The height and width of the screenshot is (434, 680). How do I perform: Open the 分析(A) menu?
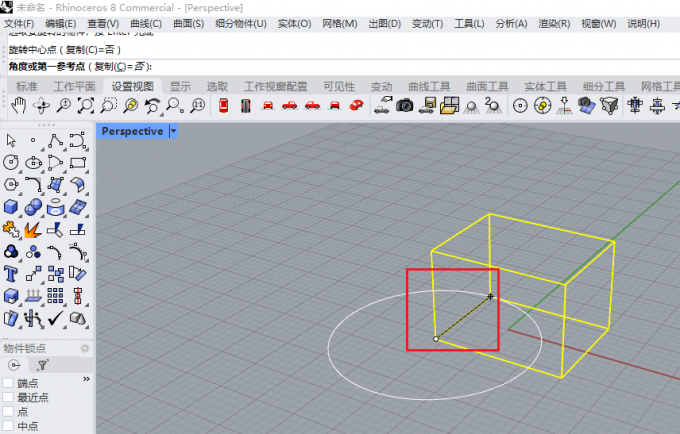pos(511,24)
